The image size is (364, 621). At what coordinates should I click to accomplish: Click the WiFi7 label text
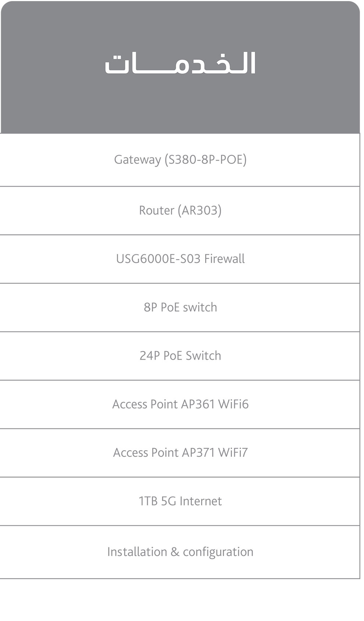pyautogui.click(x=233, y=453)
